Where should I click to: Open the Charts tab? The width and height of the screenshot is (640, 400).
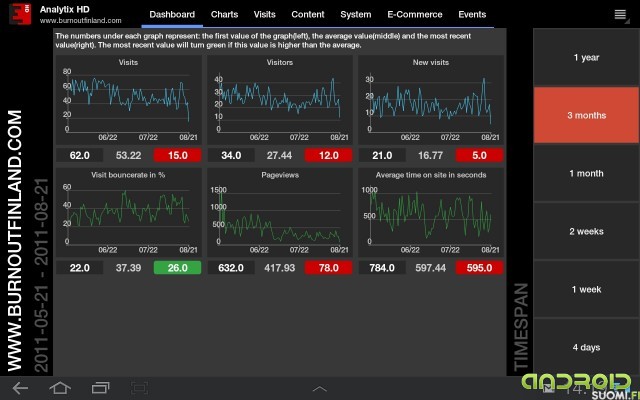[x=224, y=15]
